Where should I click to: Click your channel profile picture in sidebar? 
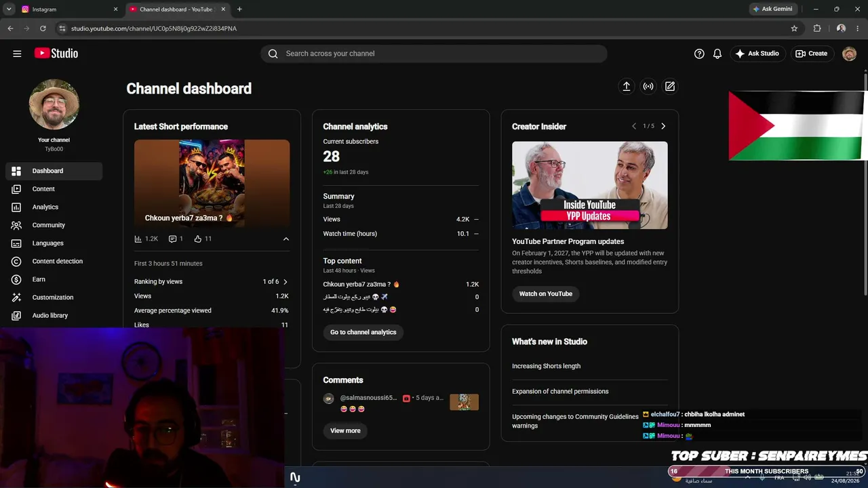click(x=54, y=104)
